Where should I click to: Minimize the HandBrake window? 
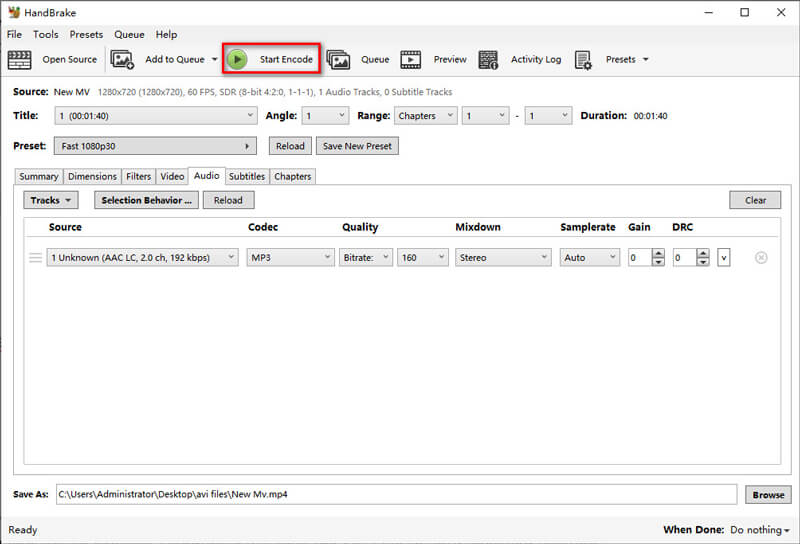coord(708,12)
